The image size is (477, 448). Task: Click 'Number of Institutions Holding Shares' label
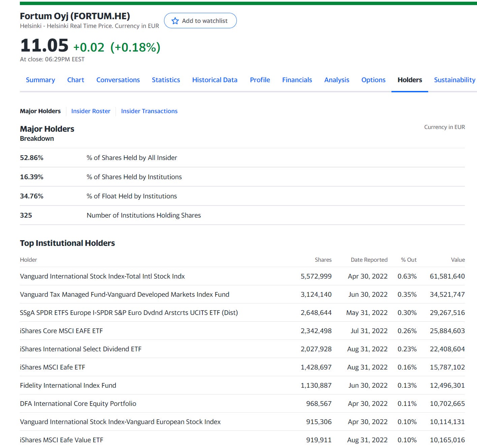coord(144,215)
